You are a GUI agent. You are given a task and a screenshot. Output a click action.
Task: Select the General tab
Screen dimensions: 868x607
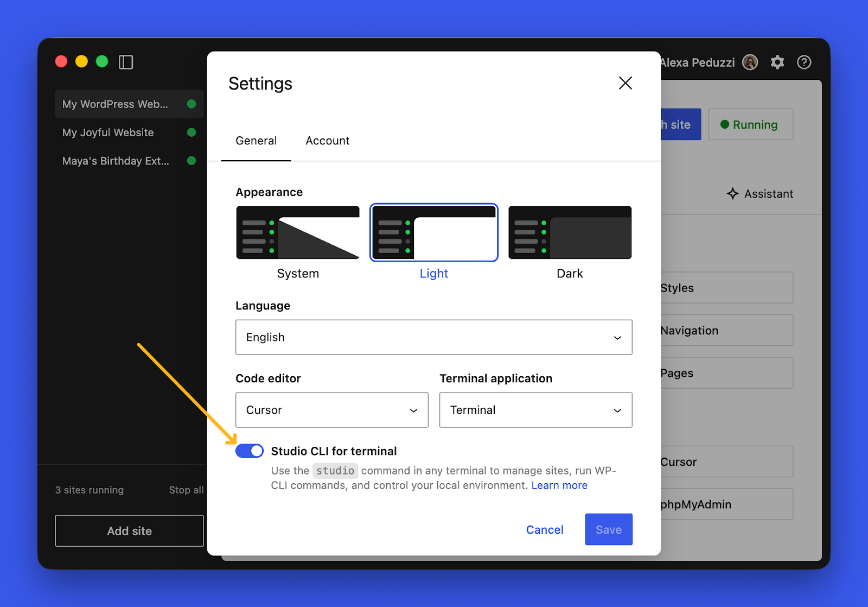256,141
